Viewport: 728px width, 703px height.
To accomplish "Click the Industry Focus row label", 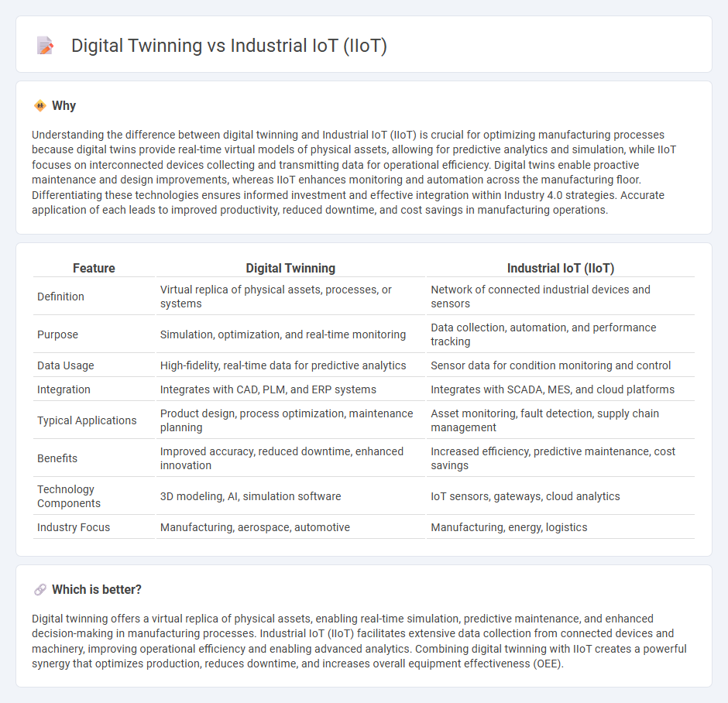I will [74, 527].
